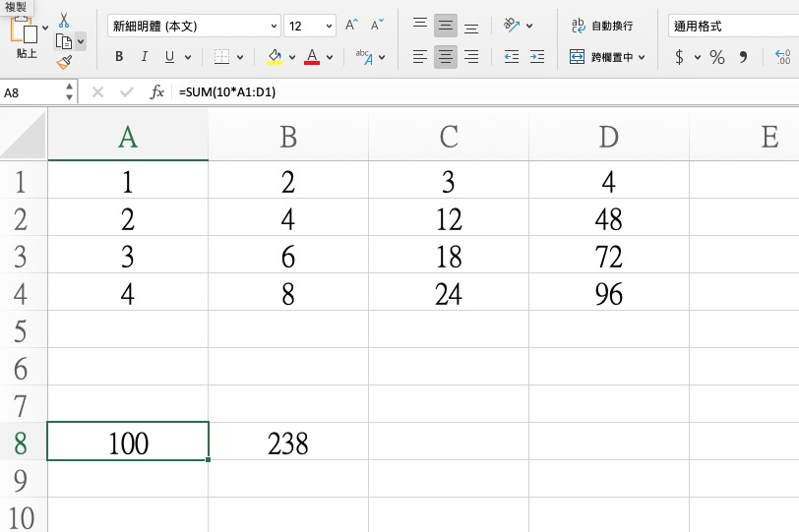The height and width of the screenshot is (532, 799).
Task: Toggle middle vertical alignment
Action: point(446,26)
